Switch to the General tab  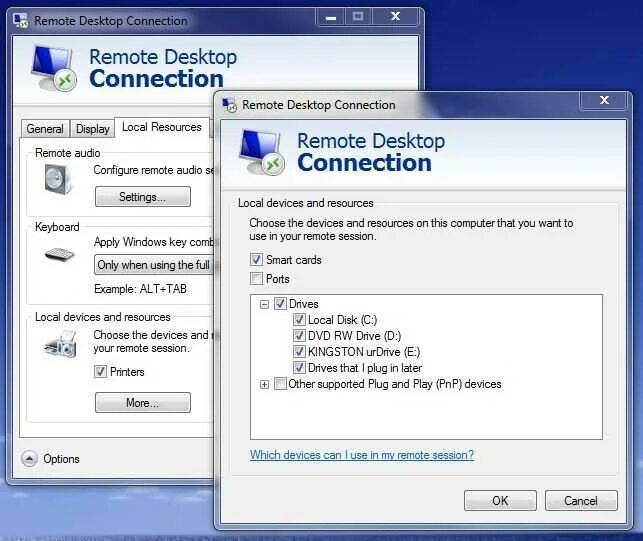point(45,129)
